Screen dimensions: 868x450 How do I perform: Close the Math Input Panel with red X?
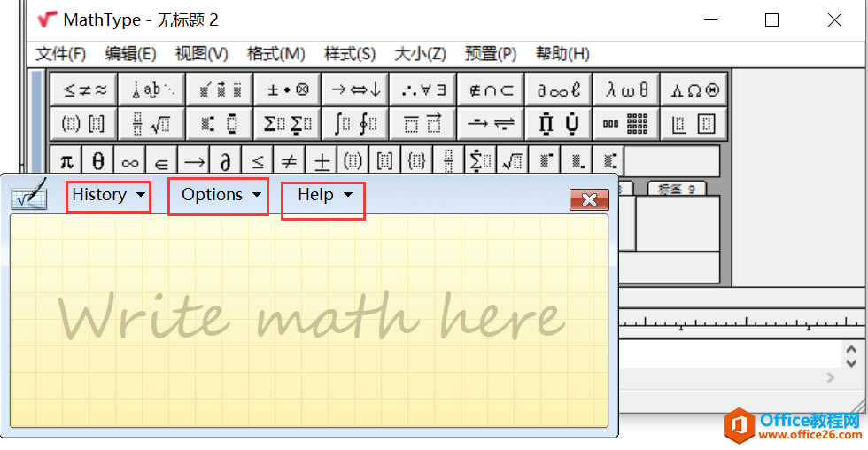pyautogui.click(x=589, y=200)
